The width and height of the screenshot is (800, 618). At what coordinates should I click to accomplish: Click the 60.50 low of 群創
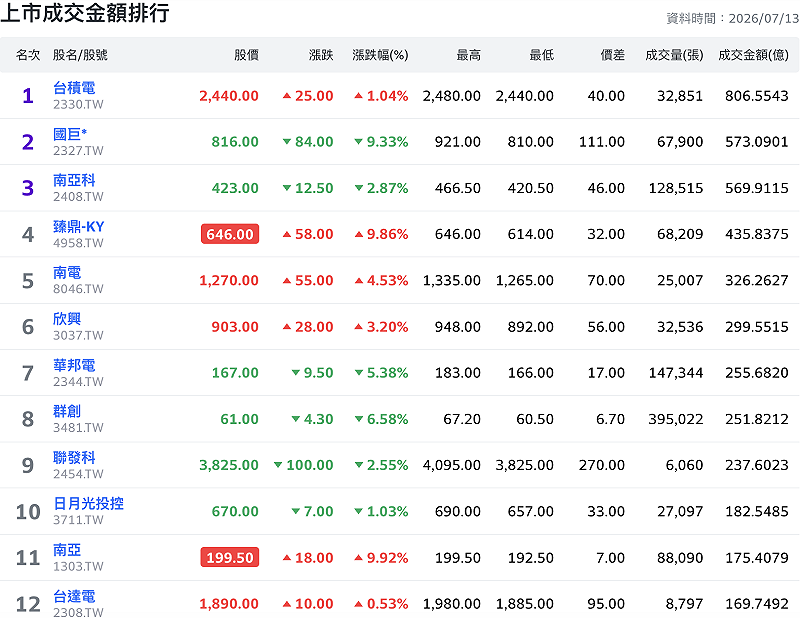click(x=535, y=419)
